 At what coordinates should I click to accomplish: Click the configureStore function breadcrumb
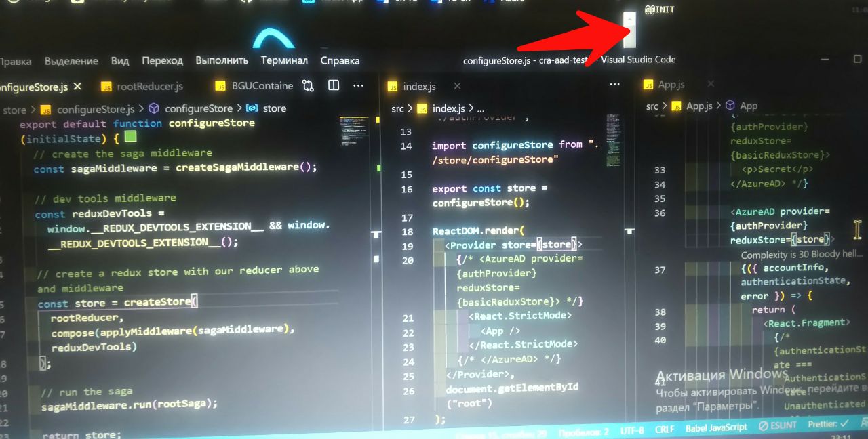pyautogui.click(x=199, y=108)
